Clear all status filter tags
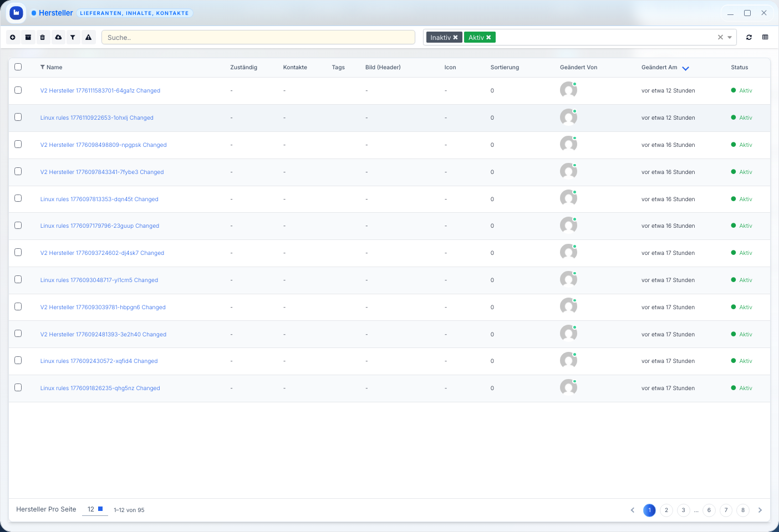 click(x=720, y=37)
